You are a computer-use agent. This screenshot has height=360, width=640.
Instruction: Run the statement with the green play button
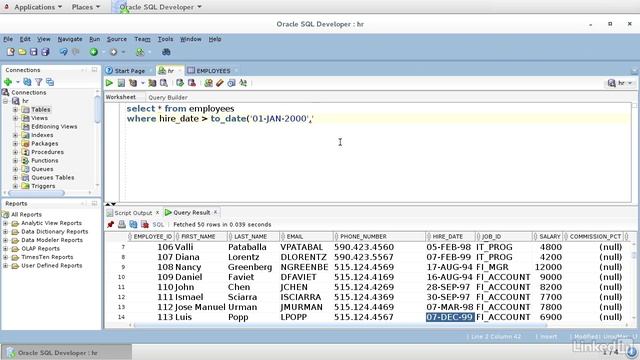pyautogui.click(x=109, y=83)
